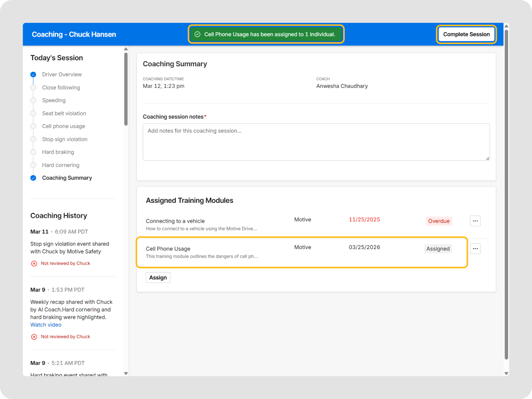Select the Speeding step circle
The image size is (532, 399).
point(33,100)
